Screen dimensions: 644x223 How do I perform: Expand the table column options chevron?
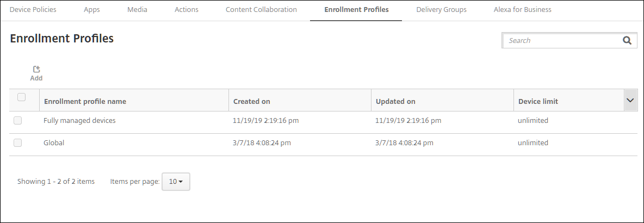(x=630, y=101)
